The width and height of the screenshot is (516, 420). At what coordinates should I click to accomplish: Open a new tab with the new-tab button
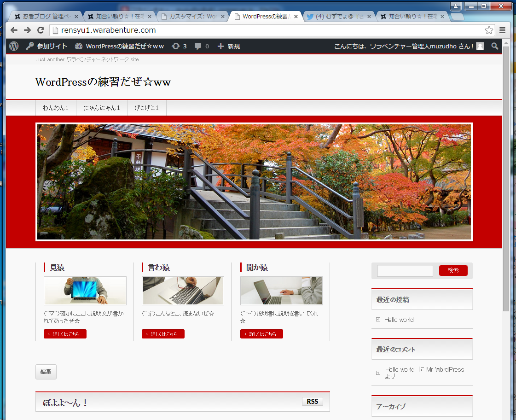[457, 17]
